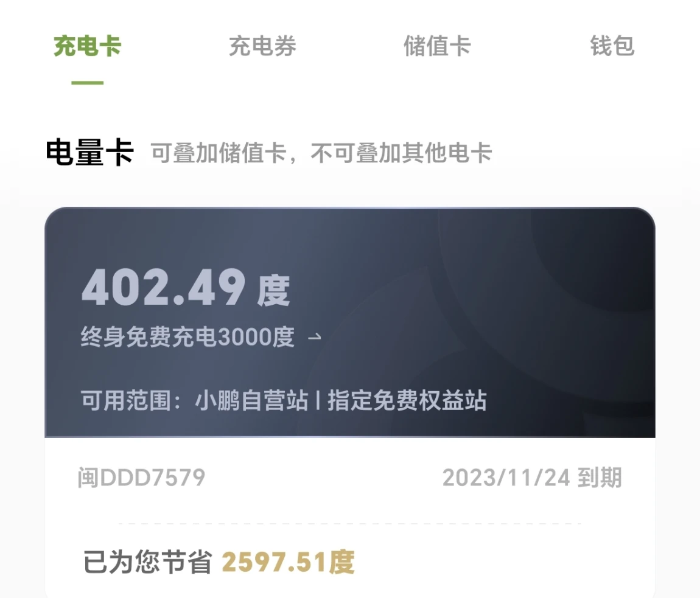
Task: Select the license plate 闽DDD7579
Action: click(141, 478)
